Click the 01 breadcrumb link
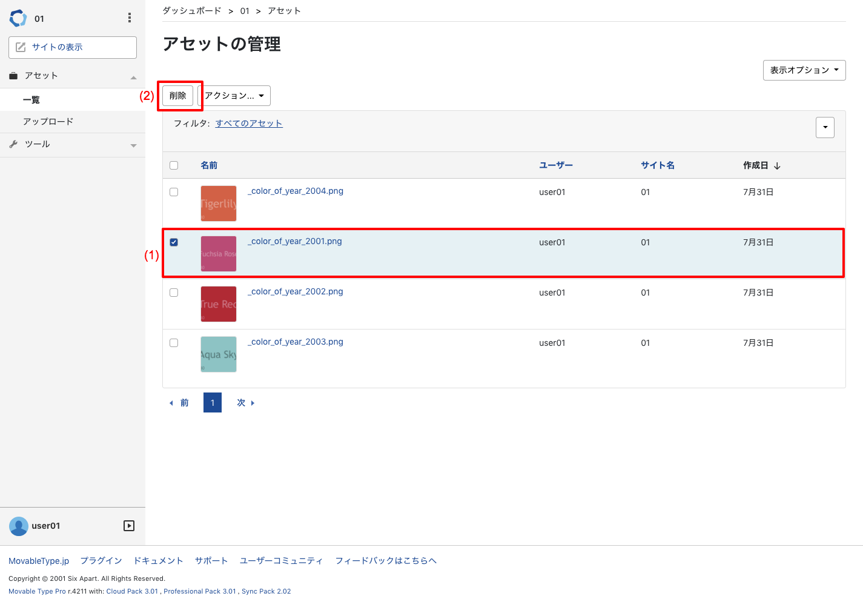Viewport: 863px width, 616px height. click(245, 11)
